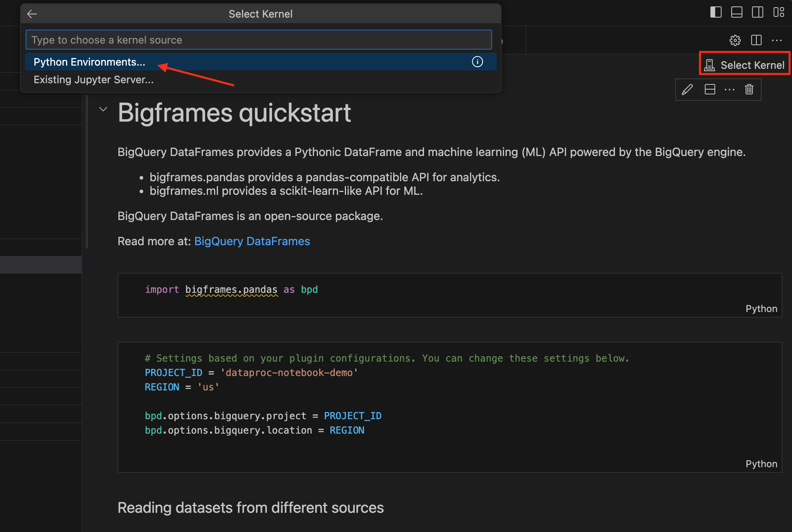This screenshot has width=792, height=532.
Task: Click the more options ellipsis icon
Action: tap(730, 89)
